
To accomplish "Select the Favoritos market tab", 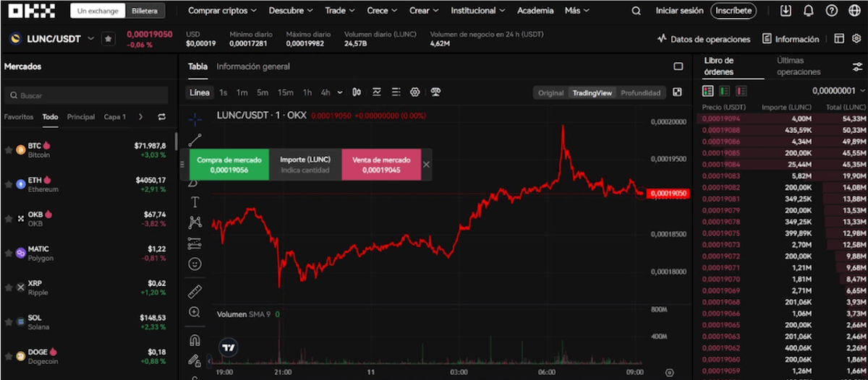I will point(19,117).
